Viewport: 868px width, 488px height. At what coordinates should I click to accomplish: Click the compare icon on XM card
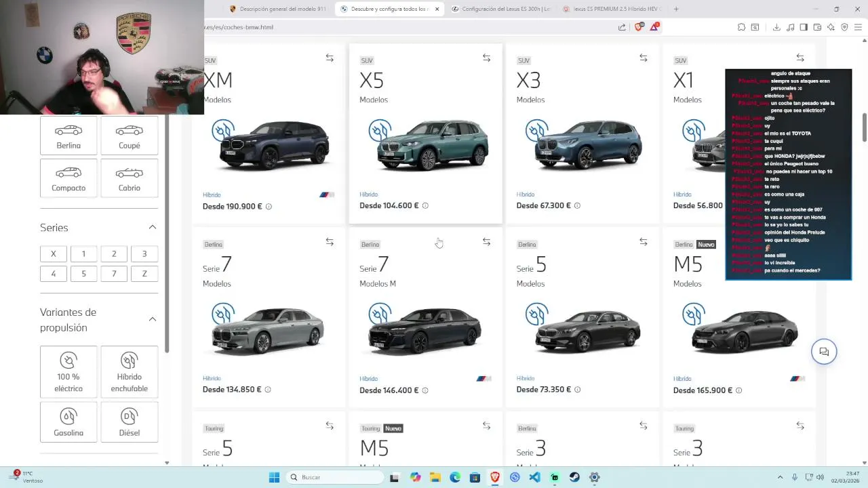click(x=330, y=58)
